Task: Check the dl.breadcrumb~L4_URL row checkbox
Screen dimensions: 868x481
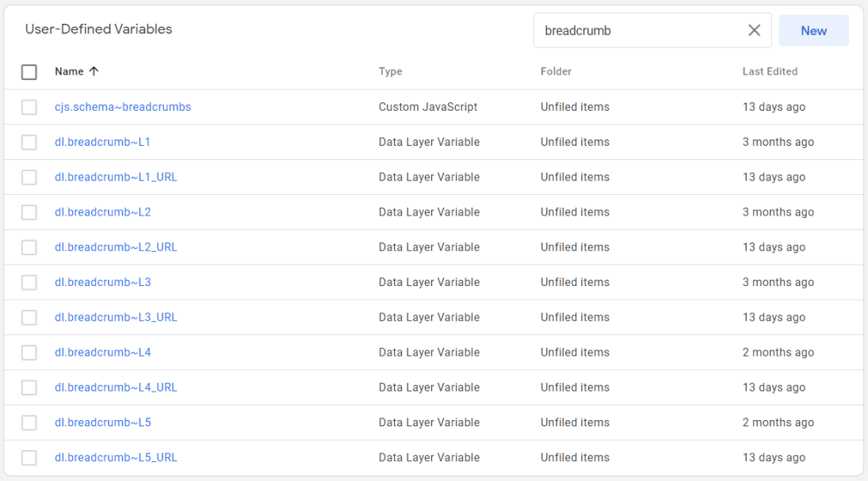Action: [x=29, y=387]
